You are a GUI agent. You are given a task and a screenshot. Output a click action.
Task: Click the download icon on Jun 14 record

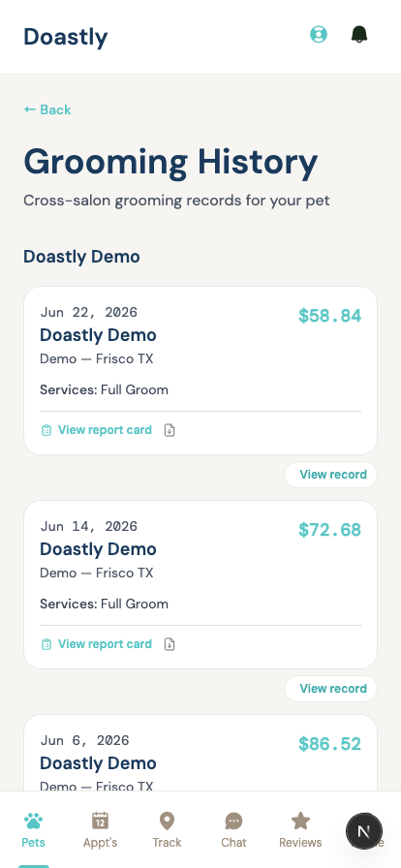[170, 644]
